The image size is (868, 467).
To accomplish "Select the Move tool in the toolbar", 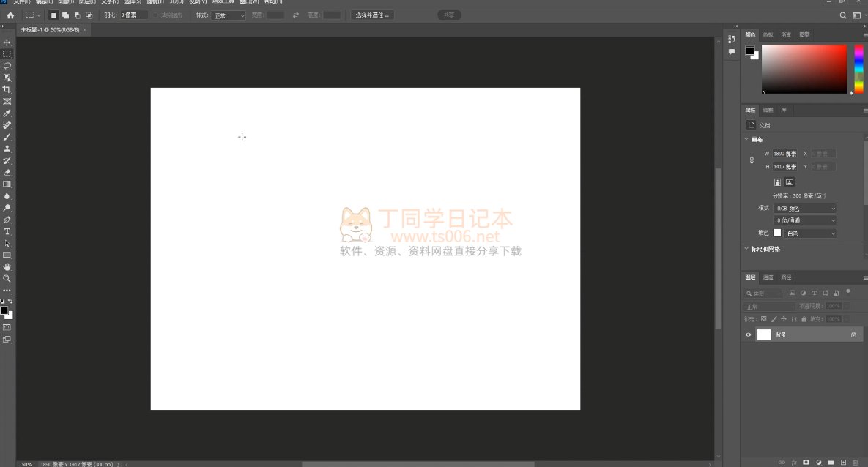I will [x=7, y=42].
